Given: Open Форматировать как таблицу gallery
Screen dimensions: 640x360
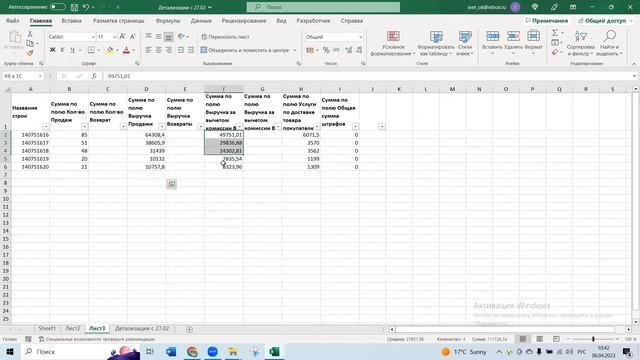Looking at the screenshot, I should (436, 43).
